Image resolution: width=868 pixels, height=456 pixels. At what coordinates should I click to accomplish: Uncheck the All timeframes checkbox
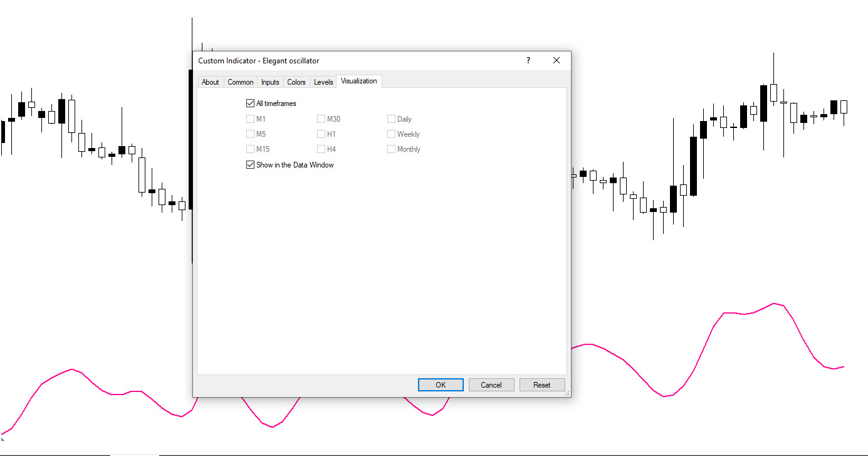251,103
